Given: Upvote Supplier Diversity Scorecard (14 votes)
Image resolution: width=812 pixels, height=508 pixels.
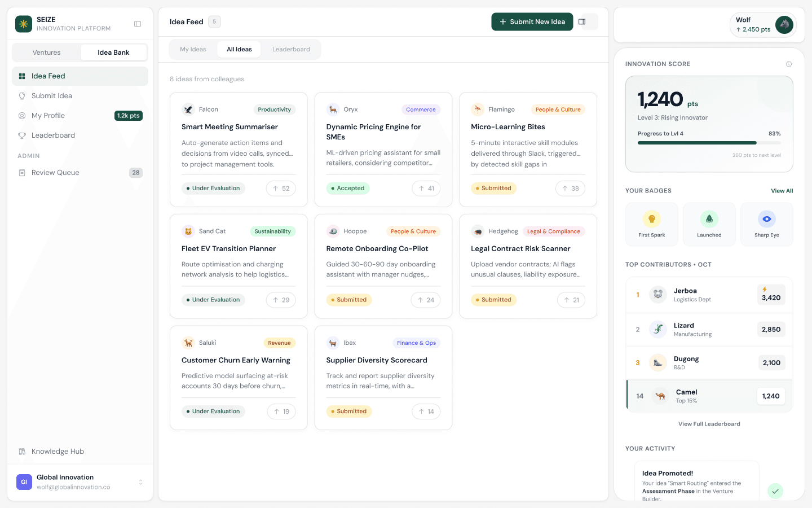Looking at the screenshot, I should pyautogui.click(x=426, y=411).
